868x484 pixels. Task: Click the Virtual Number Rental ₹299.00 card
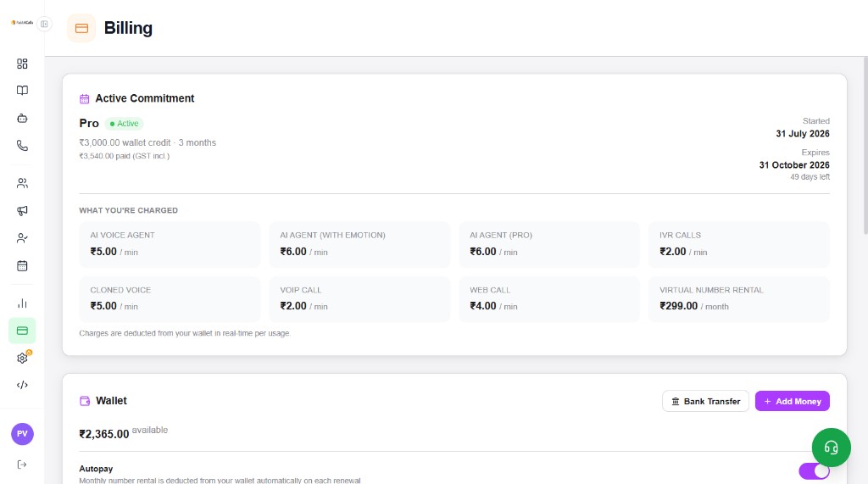point(739,299)
